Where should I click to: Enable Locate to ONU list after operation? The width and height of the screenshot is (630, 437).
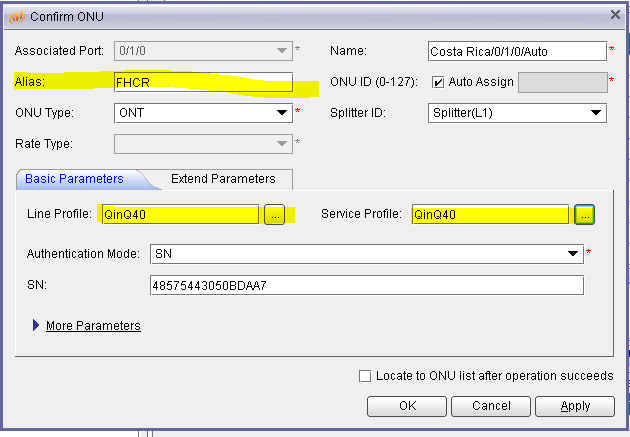tap(365, 376)
